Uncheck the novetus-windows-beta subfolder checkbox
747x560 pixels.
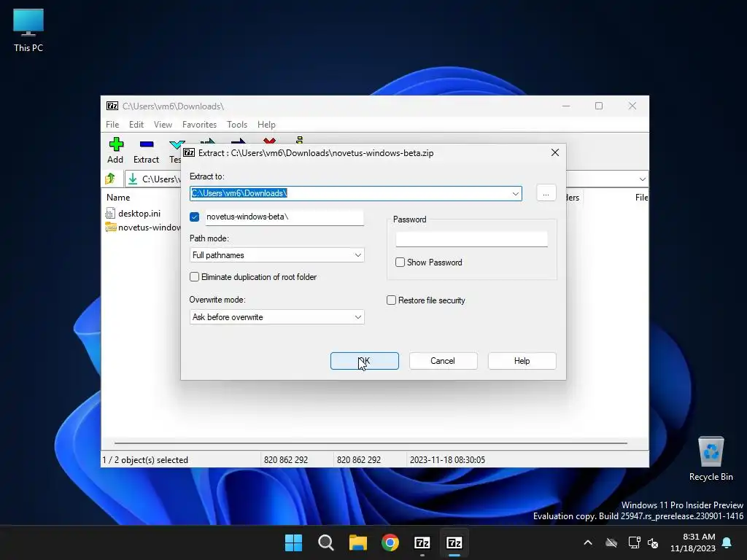tap(194, 217)
